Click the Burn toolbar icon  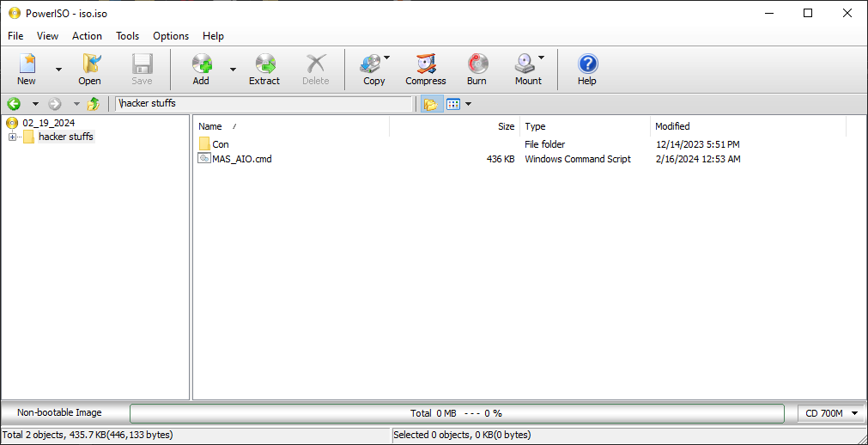coord(476,70)
